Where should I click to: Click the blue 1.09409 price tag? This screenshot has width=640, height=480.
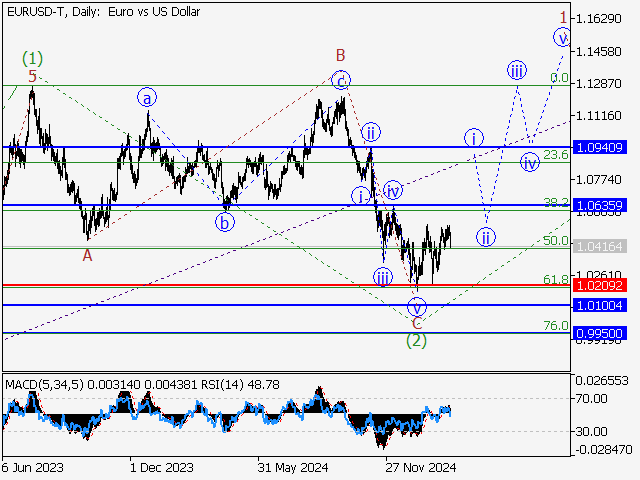[x=600, y=147]
